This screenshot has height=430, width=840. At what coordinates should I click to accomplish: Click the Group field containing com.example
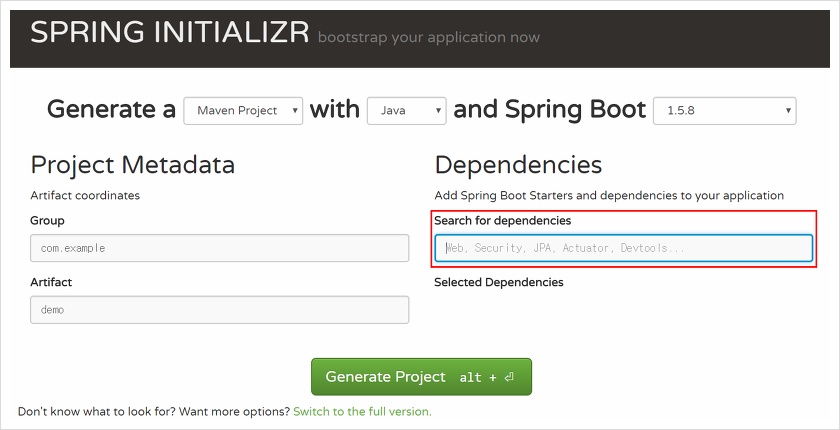tap(220, 248)
